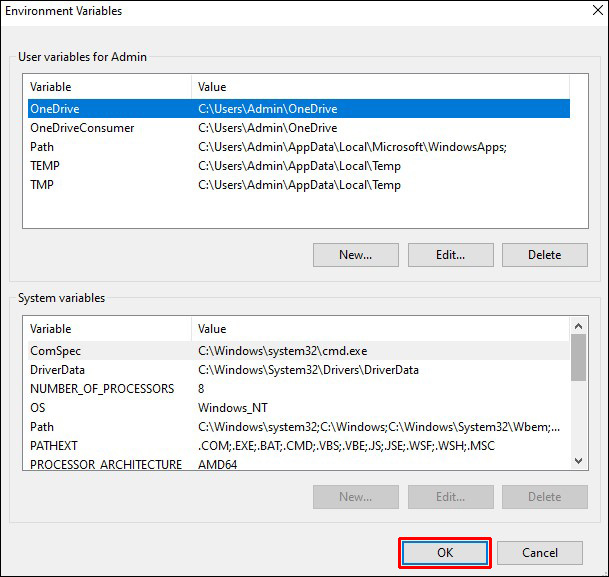Click OK to confirm changes

click(445, 553)
